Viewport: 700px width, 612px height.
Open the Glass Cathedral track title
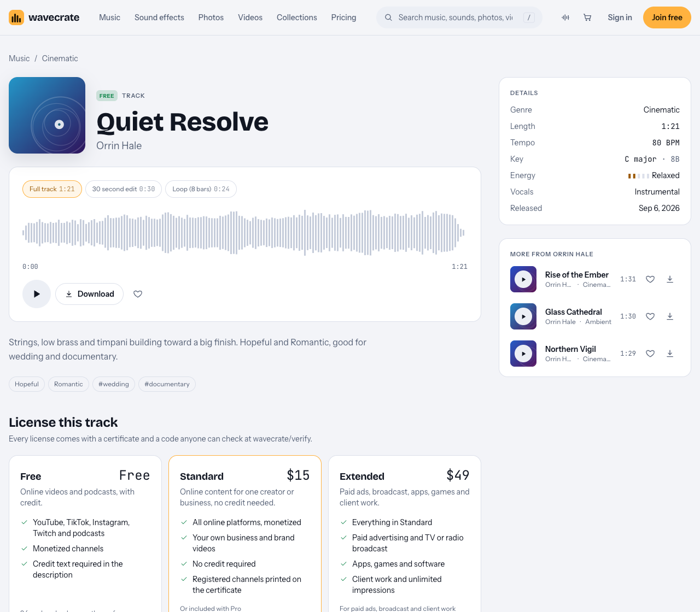pos(574,312)
